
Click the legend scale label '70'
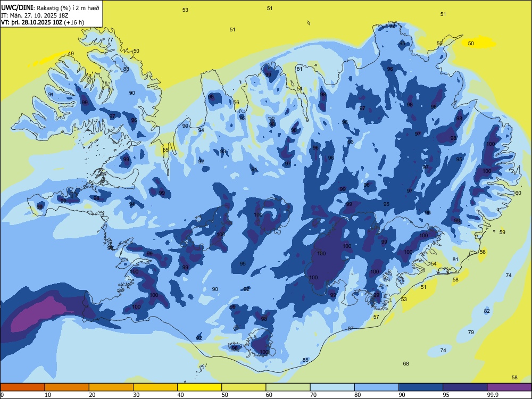click(x=313, y=395)
